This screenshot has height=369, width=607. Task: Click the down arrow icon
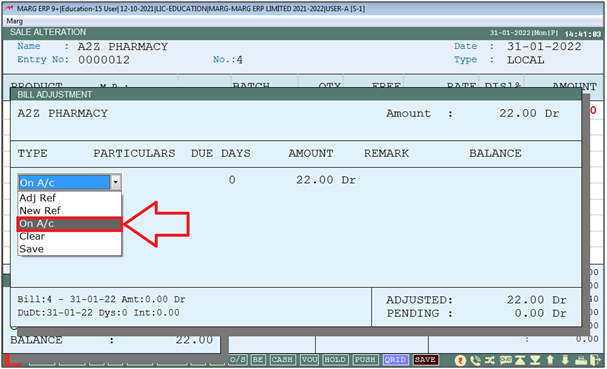click(565, 360)
